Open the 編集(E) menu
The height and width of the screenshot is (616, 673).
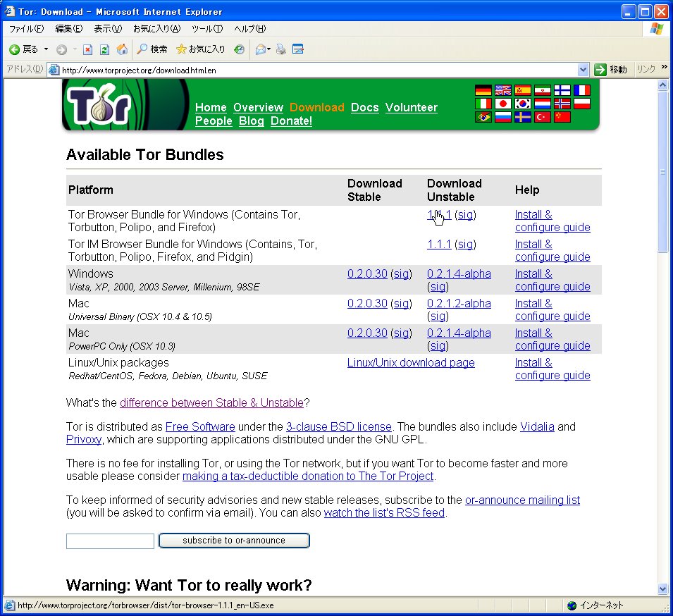68,29
